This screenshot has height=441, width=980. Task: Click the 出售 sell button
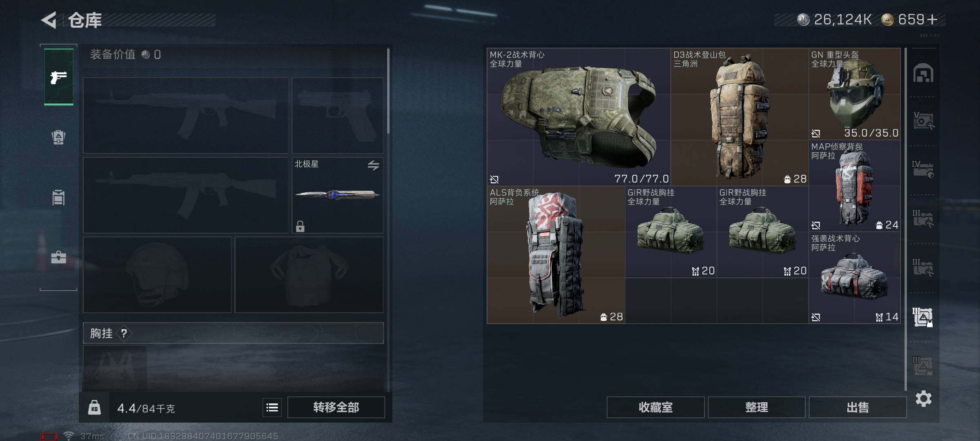pyautogui.click(x=857, y=408)
